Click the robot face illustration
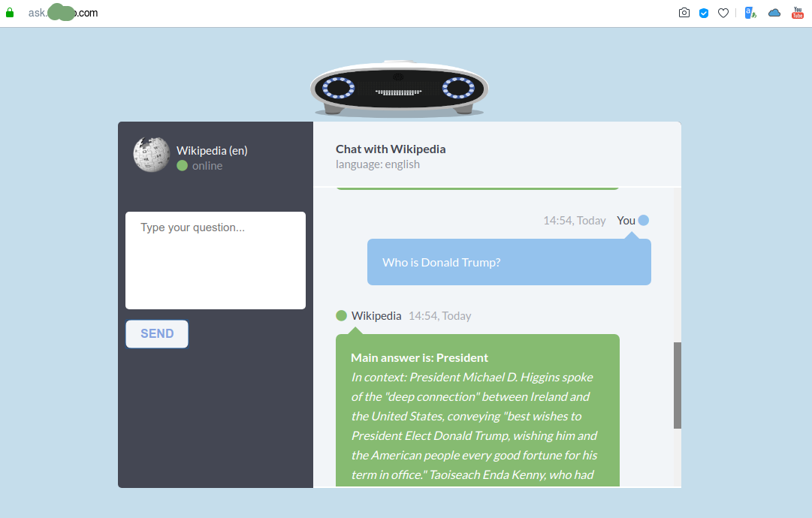The width and height of the screenshot is (812, 518). [399, 89]
